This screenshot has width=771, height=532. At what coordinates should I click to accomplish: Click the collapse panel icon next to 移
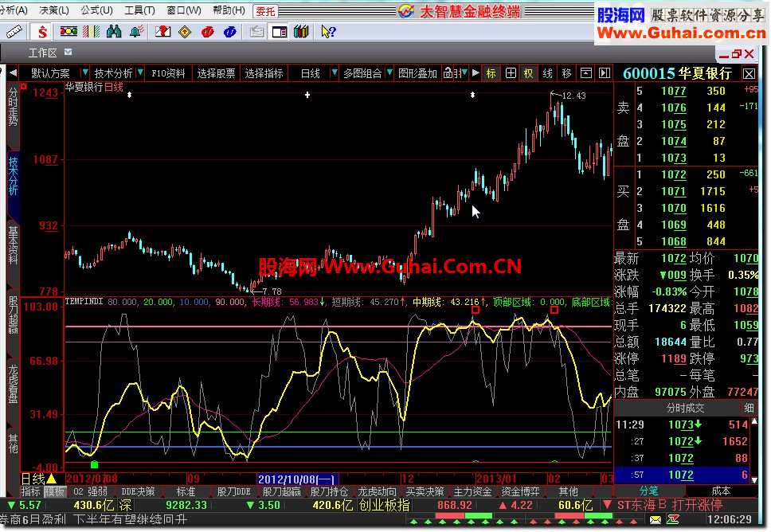click(586, 73)
